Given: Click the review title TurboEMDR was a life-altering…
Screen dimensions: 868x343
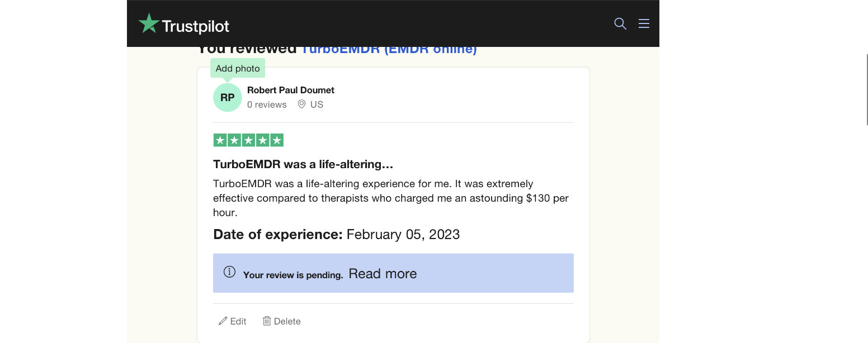Looking at the screenshot, I should coord(303,164).
